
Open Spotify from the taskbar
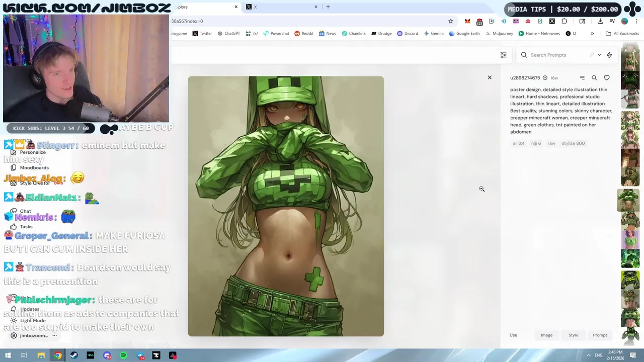coord(123,355)
